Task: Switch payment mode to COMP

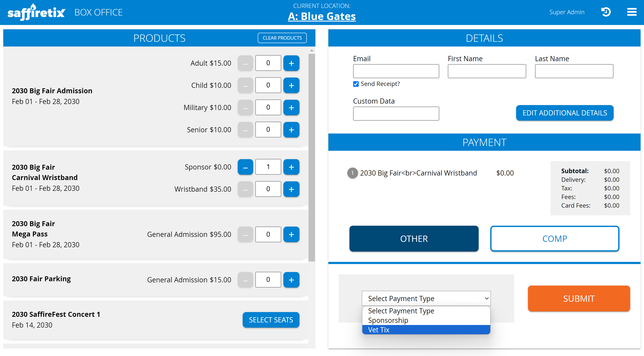Action: (554, 238)
